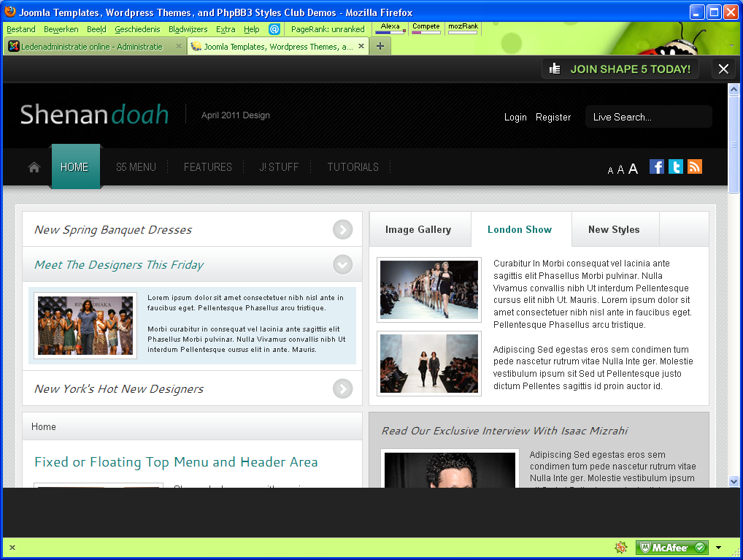Click the Live Search input field
This screenshot has height=560, width=743.
coord(648,117)
